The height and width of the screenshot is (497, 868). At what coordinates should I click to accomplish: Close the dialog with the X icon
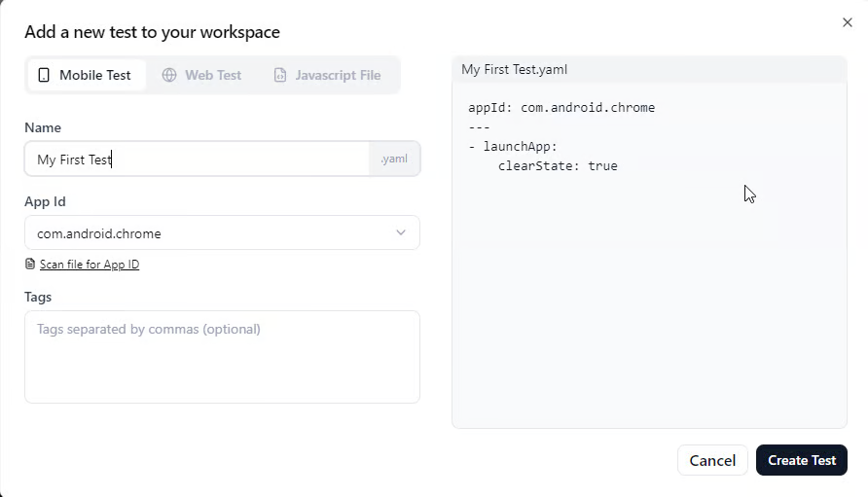tap(847, 22)
